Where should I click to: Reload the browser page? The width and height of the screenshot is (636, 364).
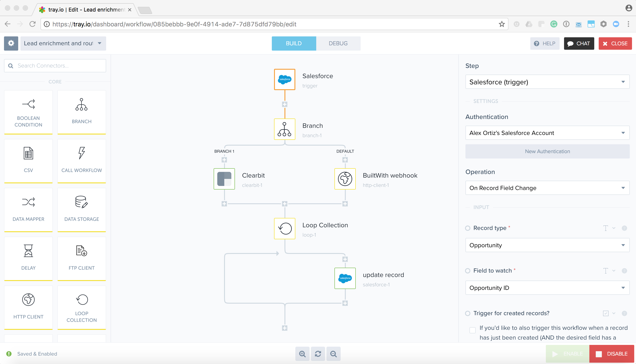[32, 24]
